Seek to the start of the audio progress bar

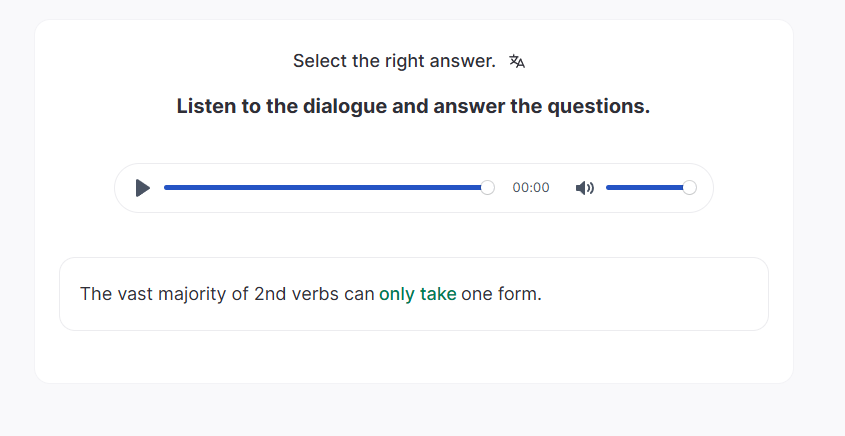click(166, 188)
